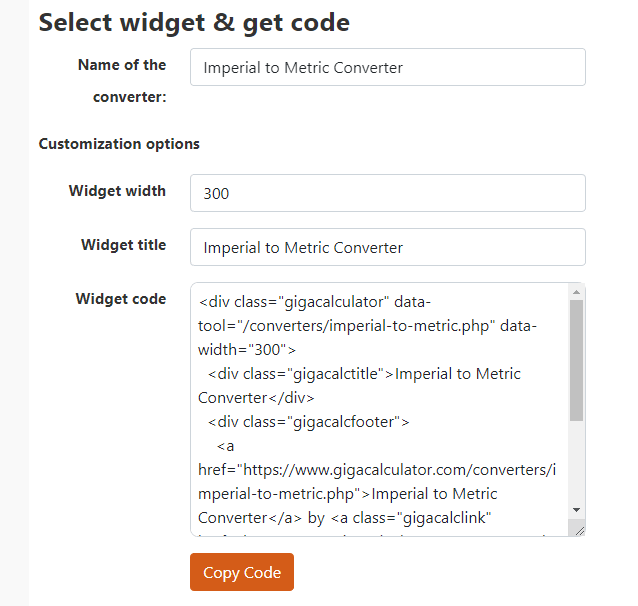Select the "Widget title" label text
This screenshot has width=638, height=606.
[123, 245]
